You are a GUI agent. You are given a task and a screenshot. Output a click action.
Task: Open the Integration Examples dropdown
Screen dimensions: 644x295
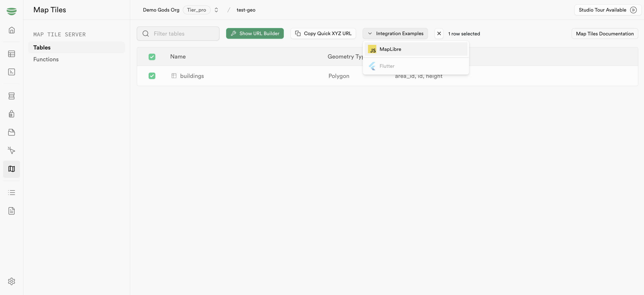coord(395,33)
